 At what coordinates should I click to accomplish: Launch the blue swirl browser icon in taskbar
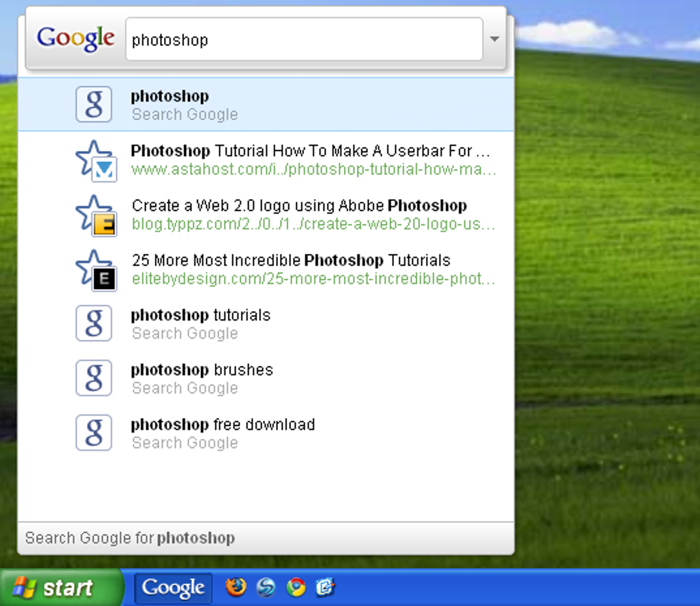(266, 587)
